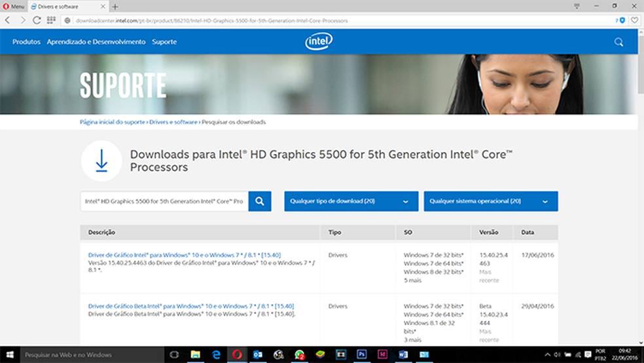Select the 'Drivers e software' browser tab

tap(68, 7)
